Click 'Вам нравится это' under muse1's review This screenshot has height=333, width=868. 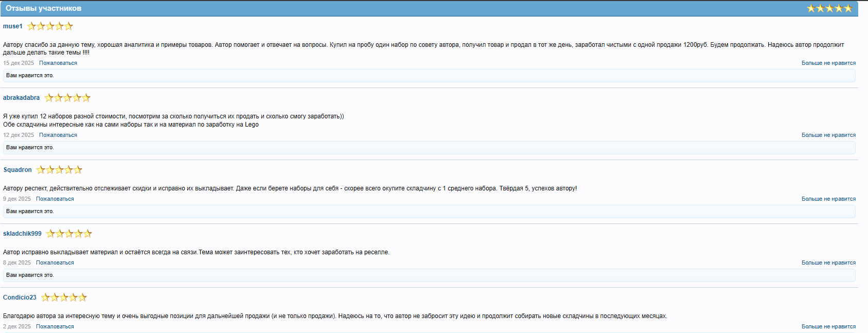pos(30,75)
